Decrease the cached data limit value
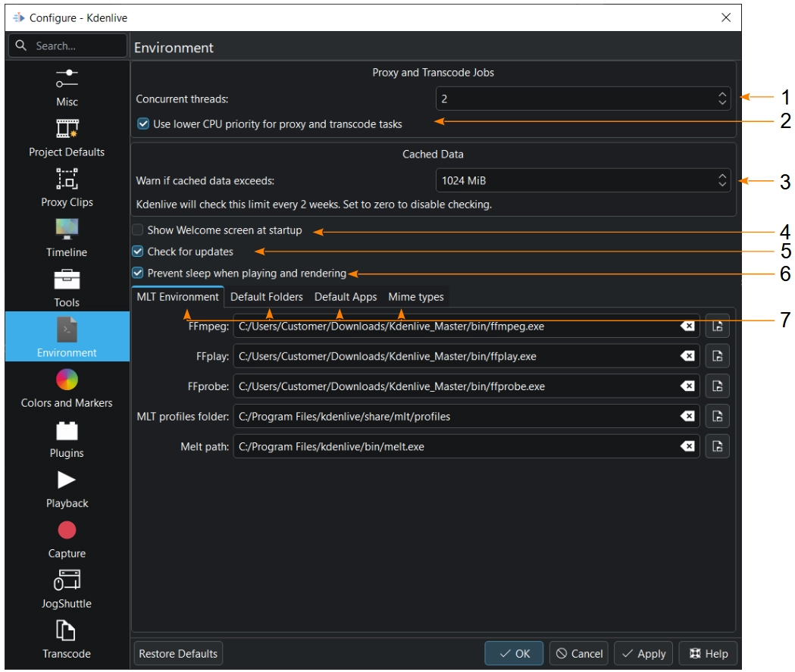The width and height of the screenshot is (795, 672). [722, 185]
